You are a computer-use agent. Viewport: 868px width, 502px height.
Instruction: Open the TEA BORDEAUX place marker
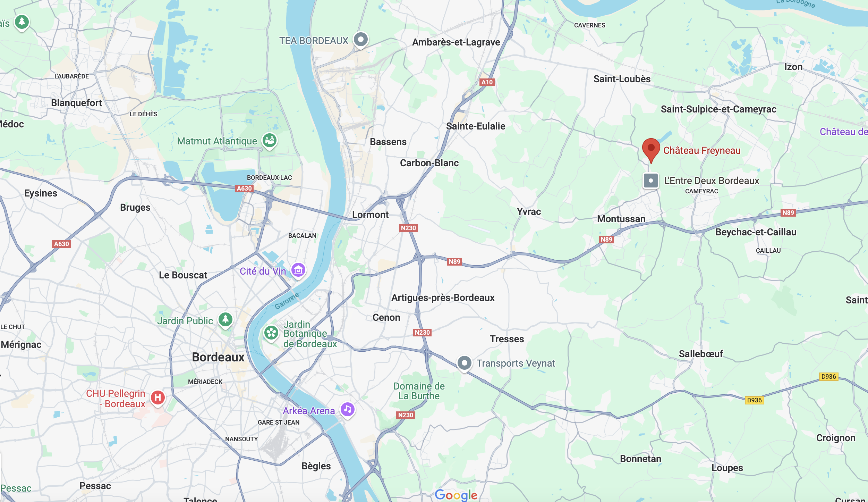click(x=361, y=40)
